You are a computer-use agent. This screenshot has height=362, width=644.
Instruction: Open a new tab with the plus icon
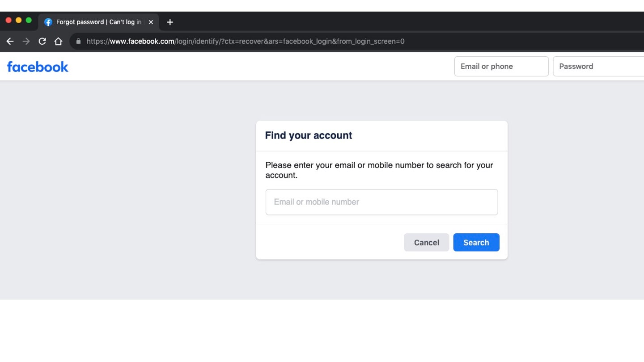coord(170,22)
